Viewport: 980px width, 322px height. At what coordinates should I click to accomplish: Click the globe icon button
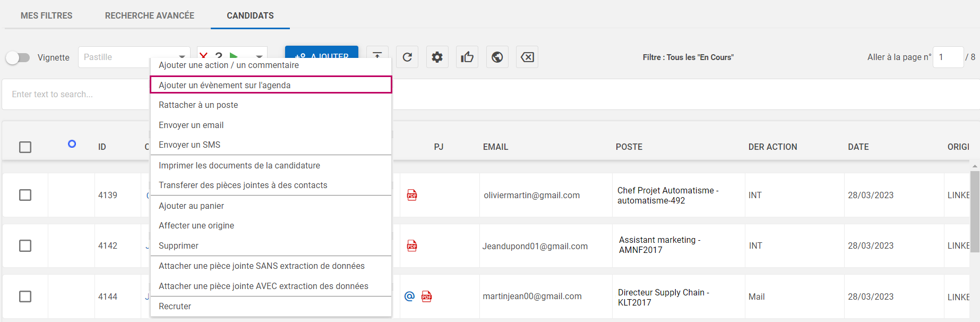point(497,57)
